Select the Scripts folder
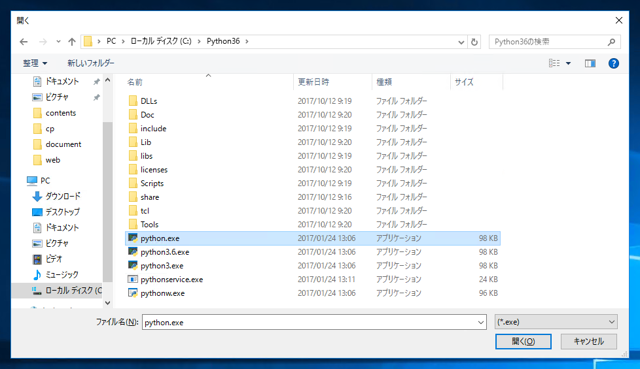This screenshot has height=369, width=640. point(152,183)
